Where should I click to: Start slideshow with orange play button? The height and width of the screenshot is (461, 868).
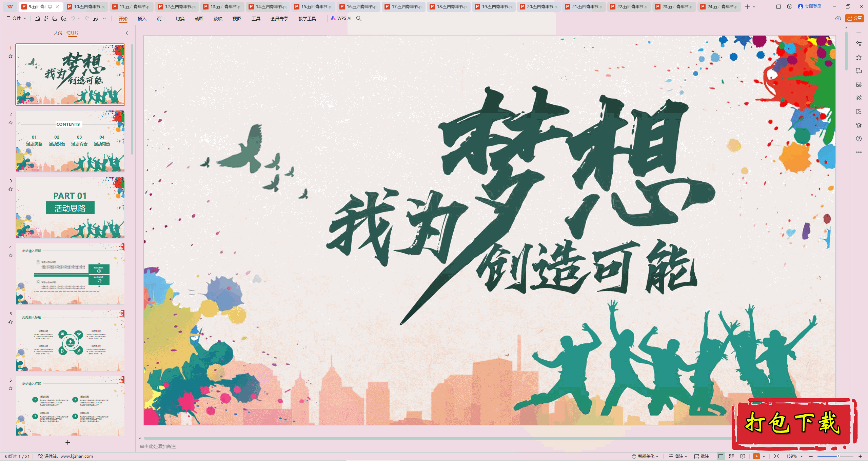[756, 456]
